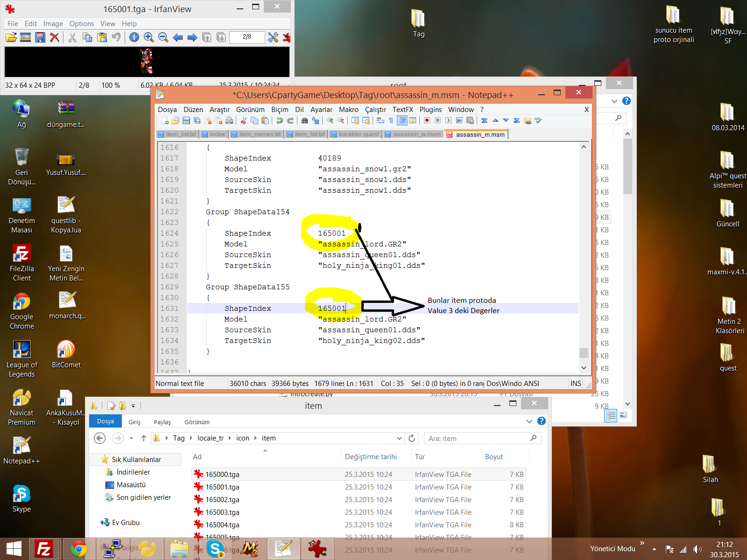Go to next image in IrfanView

point(192,37)
